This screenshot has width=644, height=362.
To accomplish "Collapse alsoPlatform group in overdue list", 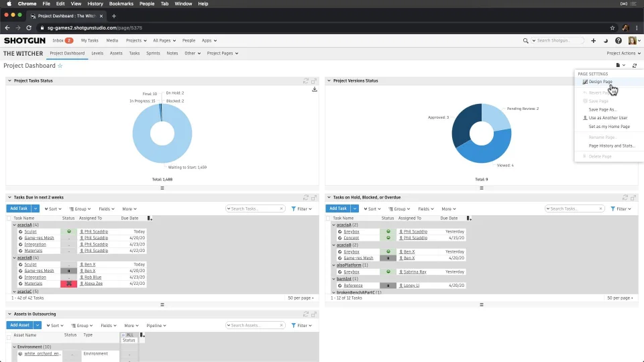I will pyautogui.click(x=333, y=265).
